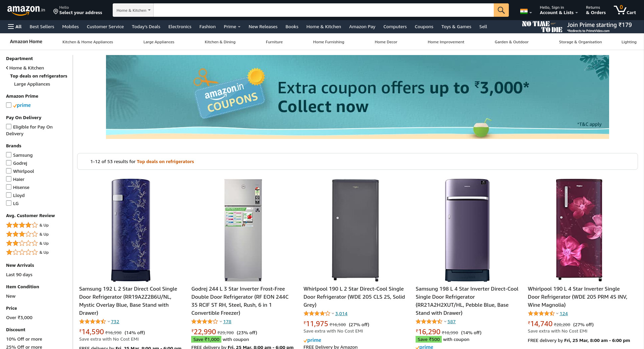Filter by 4 stars & up rating

click(x=28, y=225)
